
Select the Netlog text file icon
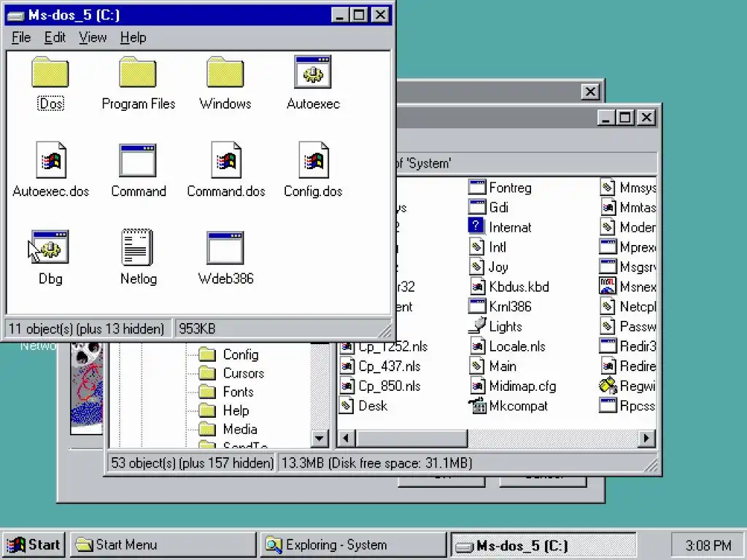click(x=137, y=247)
